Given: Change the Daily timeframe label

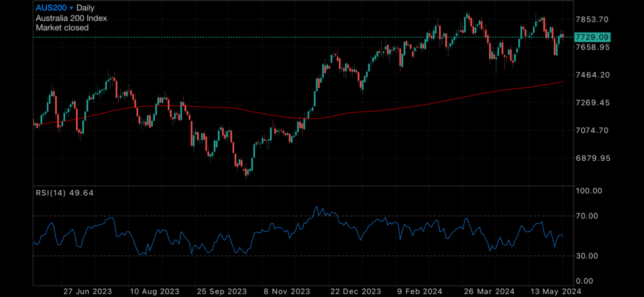Looking at the screenshot, I should 86,8.
